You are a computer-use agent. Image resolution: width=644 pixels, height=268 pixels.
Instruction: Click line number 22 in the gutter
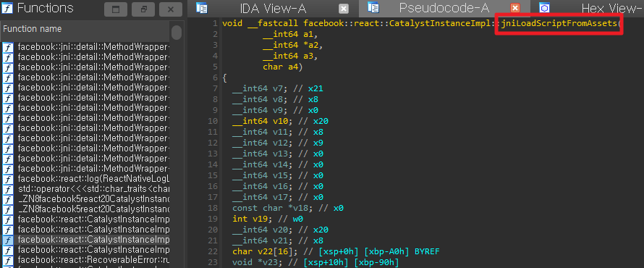coord(213,251)
